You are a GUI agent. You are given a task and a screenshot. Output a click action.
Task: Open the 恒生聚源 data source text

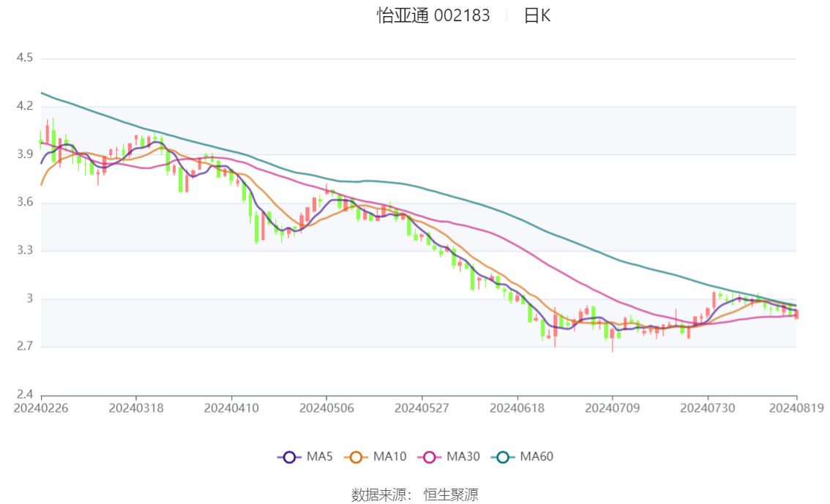tap(450, 495)
